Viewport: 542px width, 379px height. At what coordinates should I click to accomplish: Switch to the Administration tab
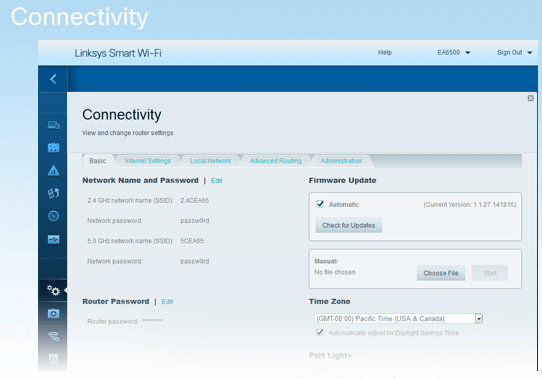(x=341, y=161)
